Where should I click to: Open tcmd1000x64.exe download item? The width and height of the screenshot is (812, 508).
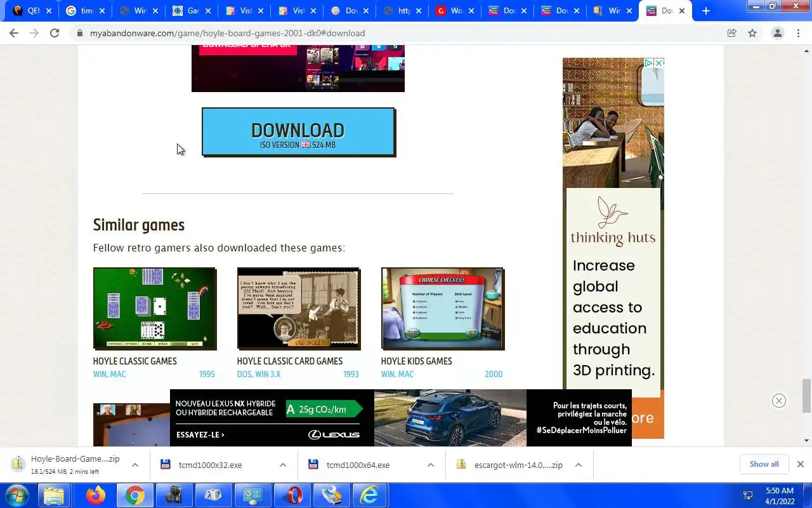pos(358,465)
